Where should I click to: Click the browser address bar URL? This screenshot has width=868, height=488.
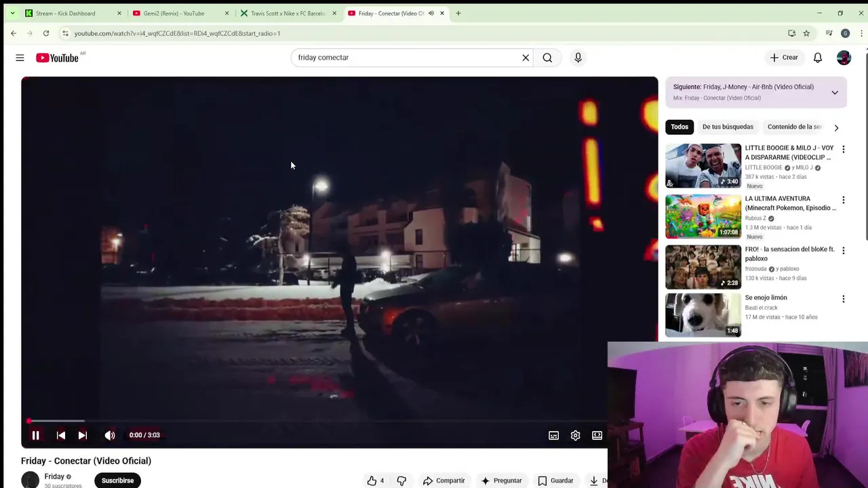coord(177,33)
